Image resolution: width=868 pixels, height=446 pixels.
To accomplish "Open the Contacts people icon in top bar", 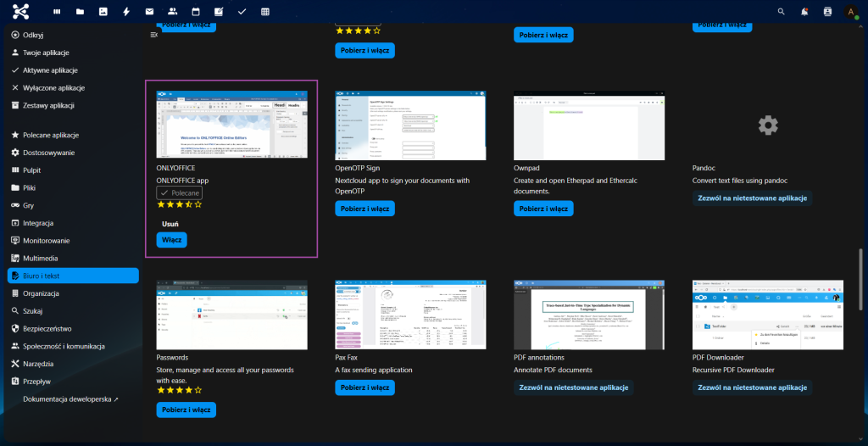I will coord(172,12).
